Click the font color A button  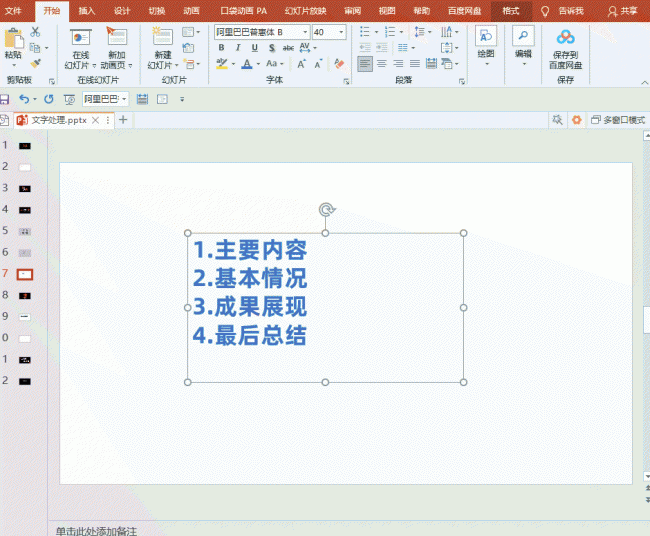point(247,64)
